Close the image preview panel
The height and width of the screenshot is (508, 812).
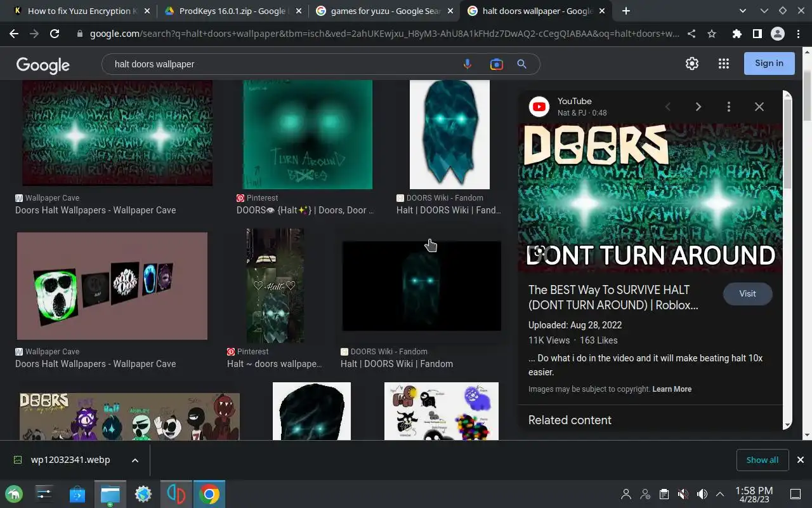(759, 107)
